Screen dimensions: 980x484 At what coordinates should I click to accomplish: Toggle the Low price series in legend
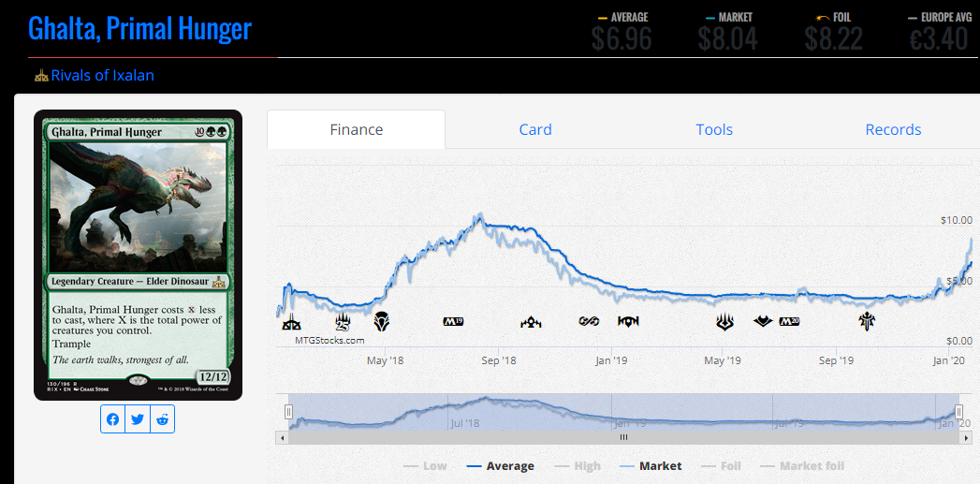click(425, 466)
